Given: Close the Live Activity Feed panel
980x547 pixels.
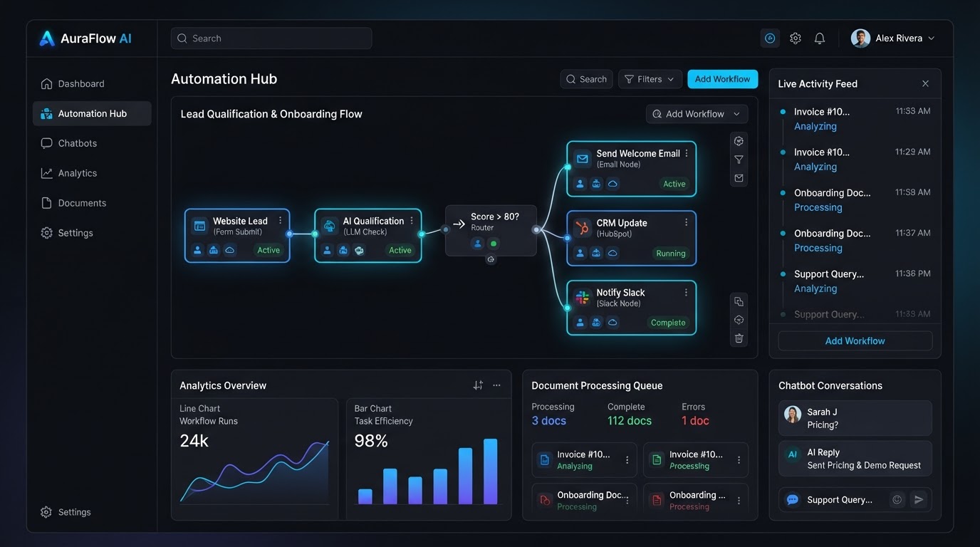Looking at the screenshot, I should tap(925, 83).
